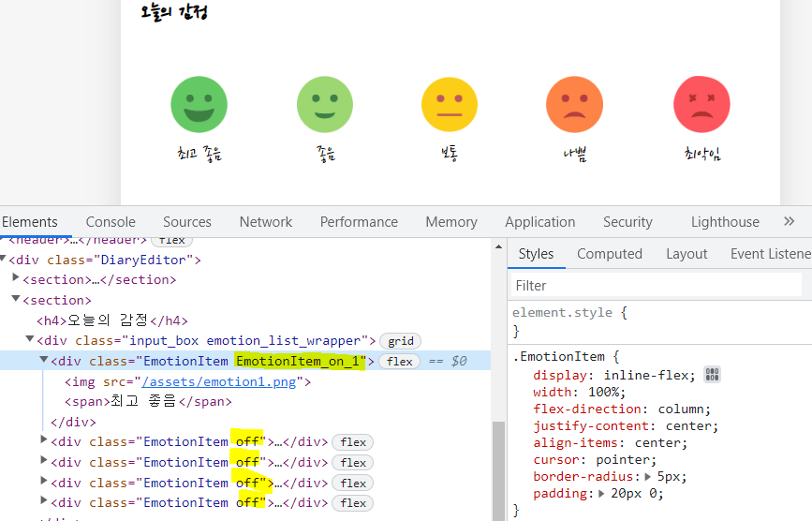Screen dimensions: 812x521
Task: Open the /assets/emotion1.png link
Action: tap(219, 381)
